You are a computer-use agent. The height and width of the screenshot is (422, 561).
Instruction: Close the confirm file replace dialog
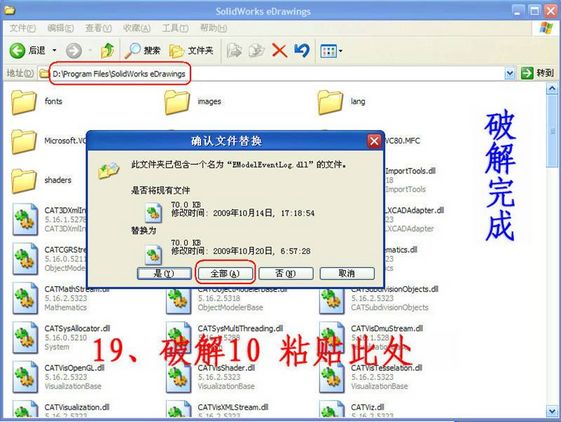pyautogui.click(x=374, y=141)
